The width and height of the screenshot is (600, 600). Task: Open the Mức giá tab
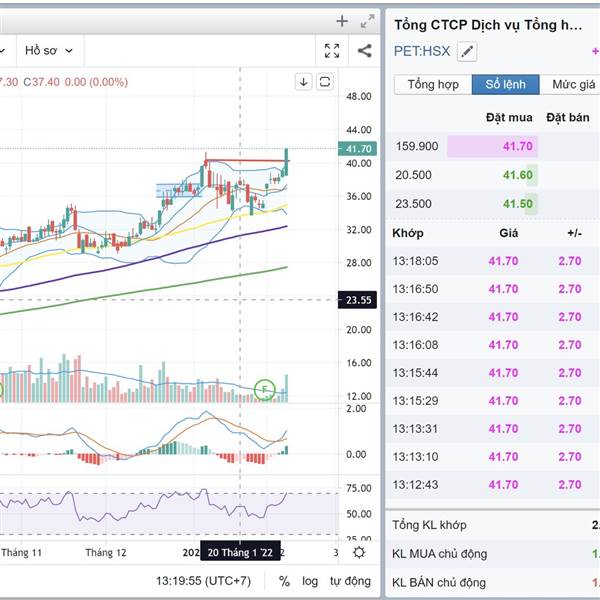[x=571, y=85]
